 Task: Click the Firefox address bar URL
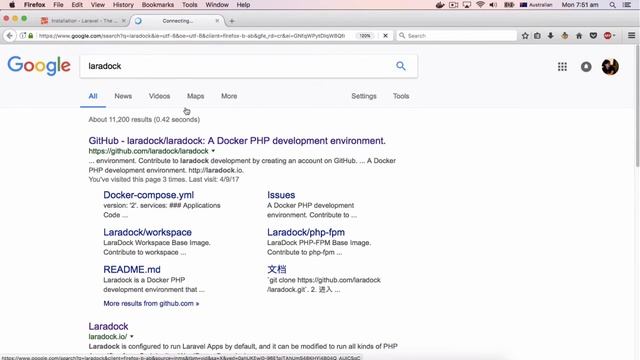[192, 36]
